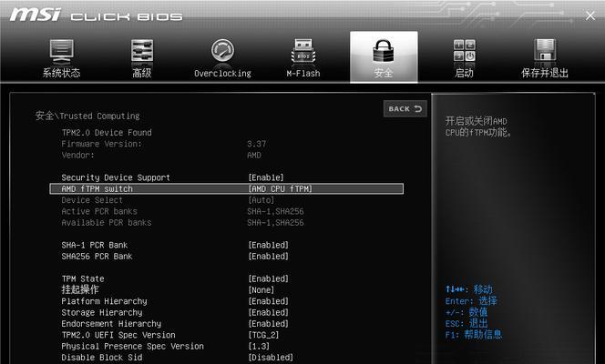Select the Platform Hierarchy label

pos(104,301)
